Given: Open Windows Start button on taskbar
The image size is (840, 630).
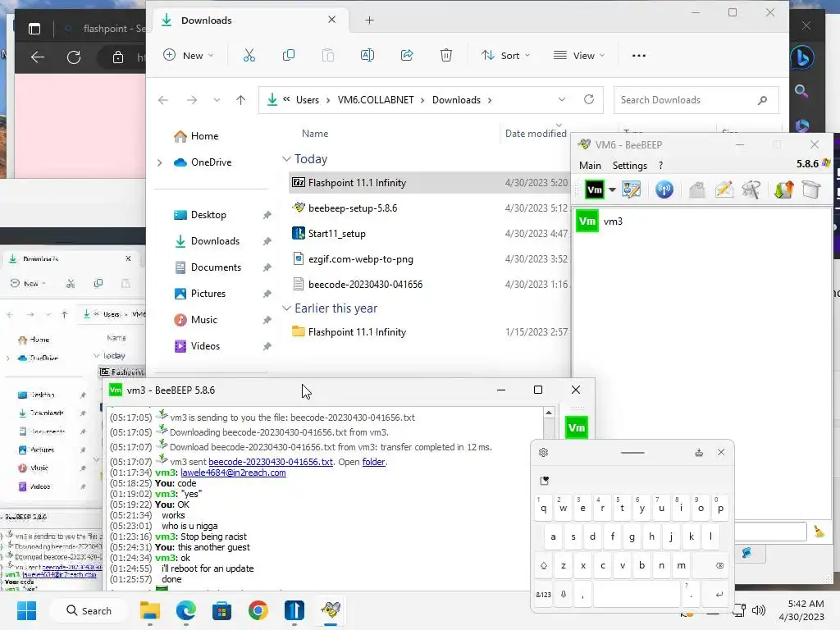Looking at the screenshot, I should (x=27, y=610).
